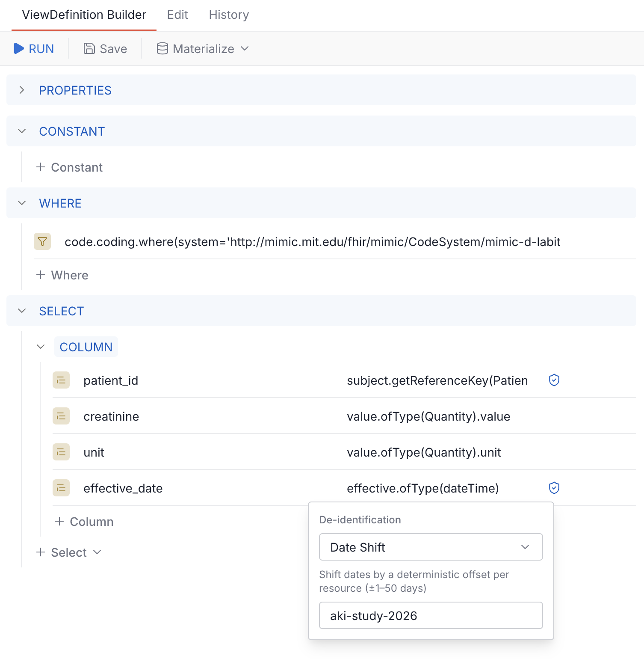The width and height of the screenshot is (644, 659).
Task: Open the History tab
Action: pyautogui.click(x=229, y=15)
